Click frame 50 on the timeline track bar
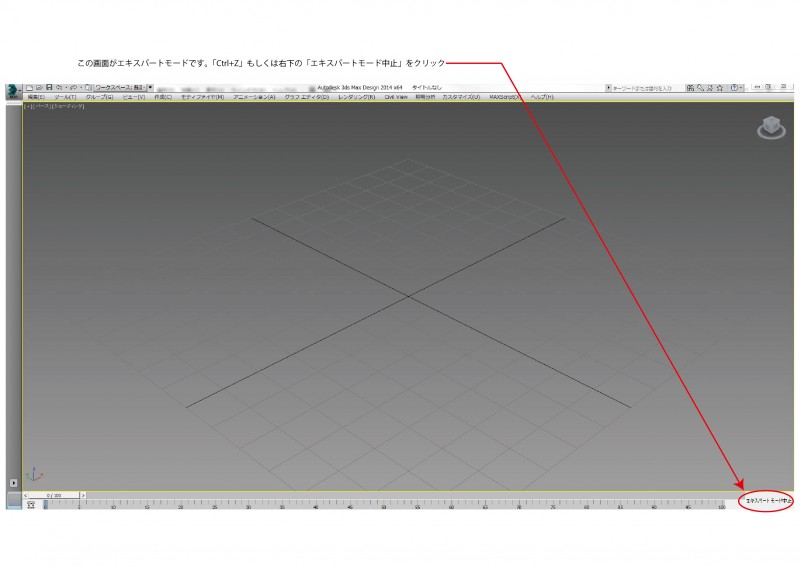 (x=384, y=504)
